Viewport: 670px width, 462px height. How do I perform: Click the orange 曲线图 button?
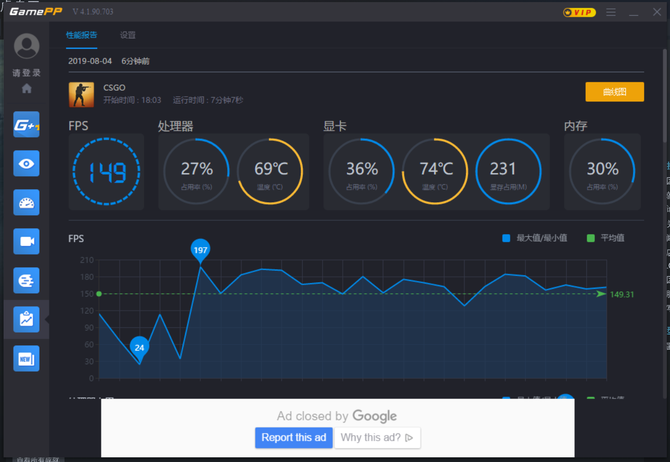pyautogui.click(x=614, y=92)
